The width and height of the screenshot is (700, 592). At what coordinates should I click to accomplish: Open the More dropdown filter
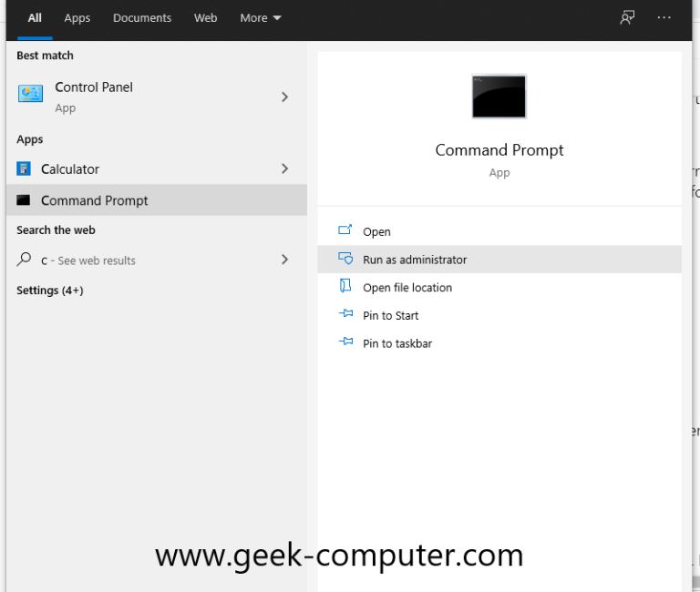[x=260, y=18]
